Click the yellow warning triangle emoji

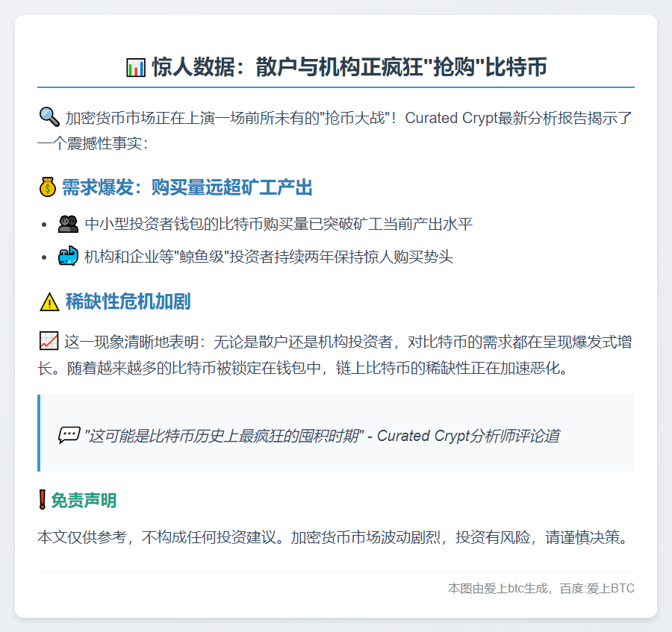click(x=49, y=302)
